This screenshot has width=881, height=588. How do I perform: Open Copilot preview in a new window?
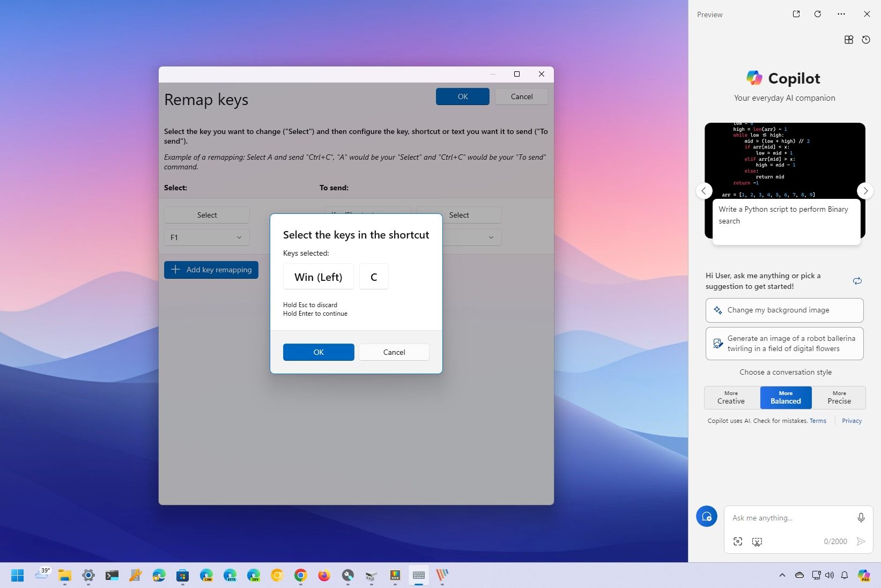pos(797,14)
